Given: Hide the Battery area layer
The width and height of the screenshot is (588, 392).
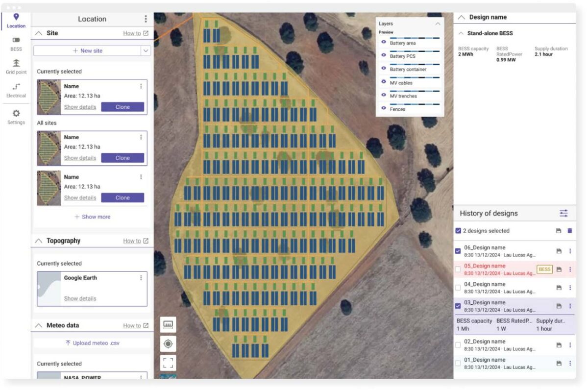Looking at the screenshot, I should (x=384, y=43).
